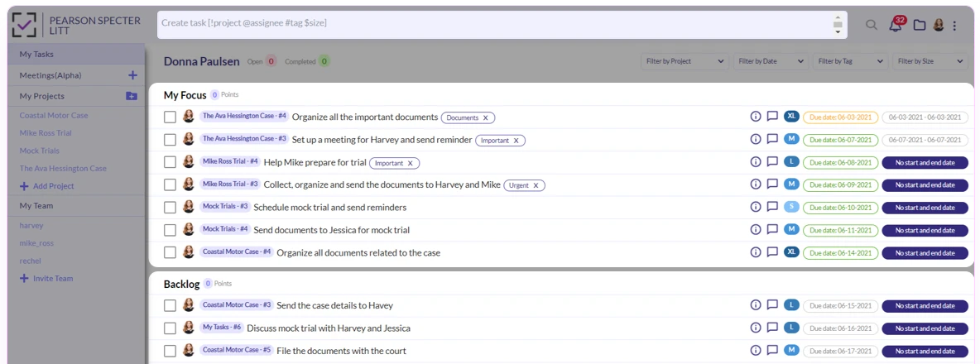Screen dimensions: 980x364
Task: Open info icon for Help Mike prepare for trial
Action: [x=755, y=162]
